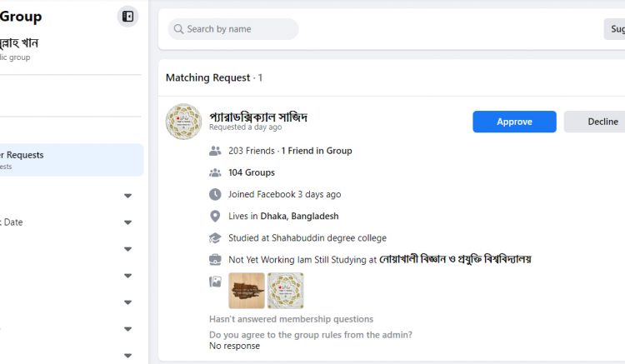
Task: Click the search magnifier icon
Action: pos(177,29)
